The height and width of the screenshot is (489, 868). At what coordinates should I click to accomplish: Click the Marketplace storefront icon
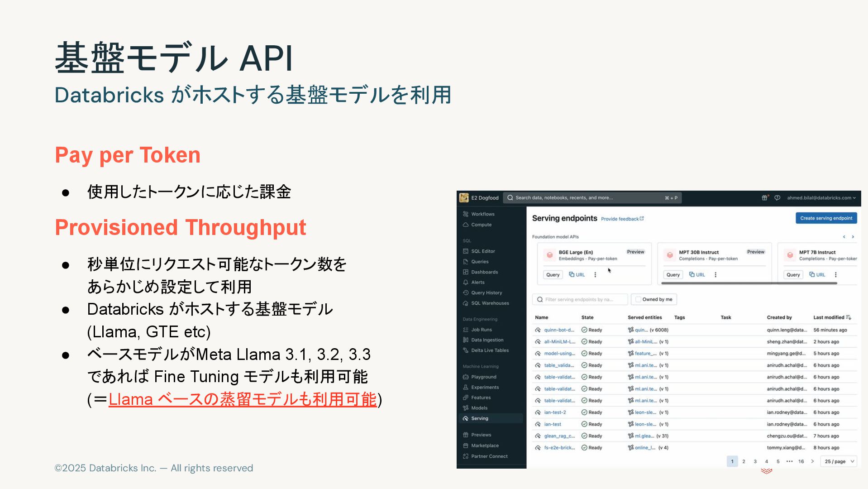tap(466, 446)
